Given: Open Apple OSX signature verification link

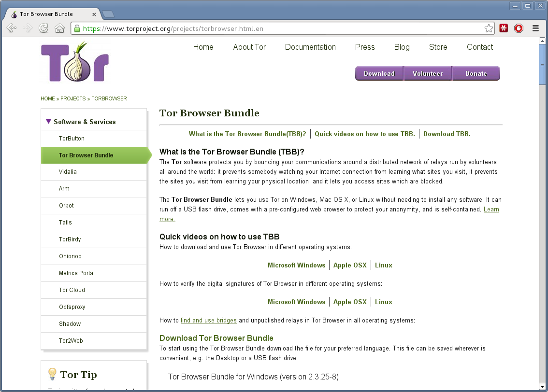Looking at the screenshot, I should pyautogui.click(x=350, y=302).
